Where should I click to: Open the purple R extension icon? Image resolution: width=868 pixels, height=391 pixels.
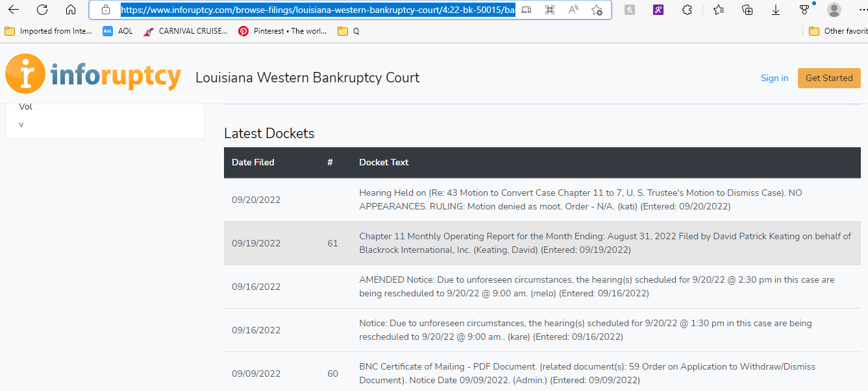[658, 10]
